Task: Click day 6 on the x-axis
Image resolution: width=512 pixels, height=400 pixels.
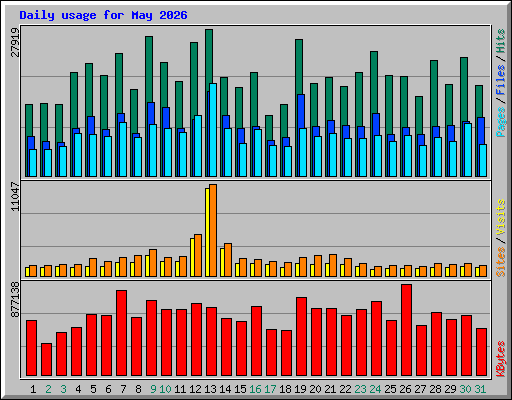Action: tap(108, 389)
